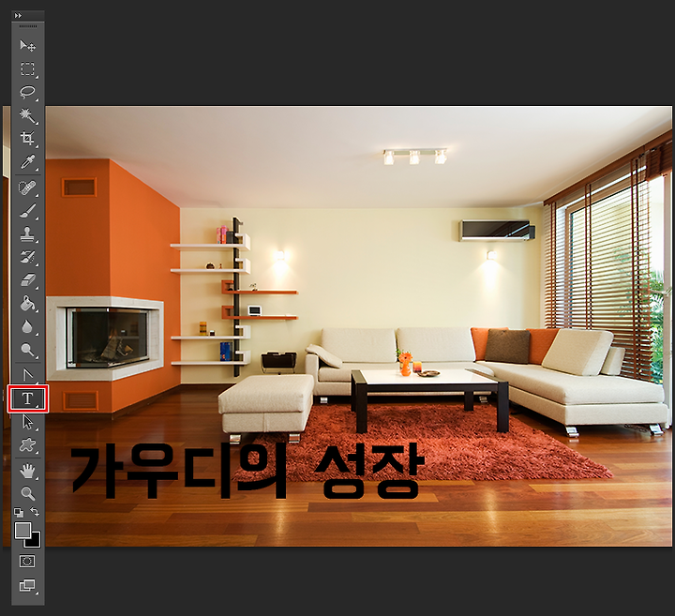
Task: Select the Crop tool
Action: (27, 138)
